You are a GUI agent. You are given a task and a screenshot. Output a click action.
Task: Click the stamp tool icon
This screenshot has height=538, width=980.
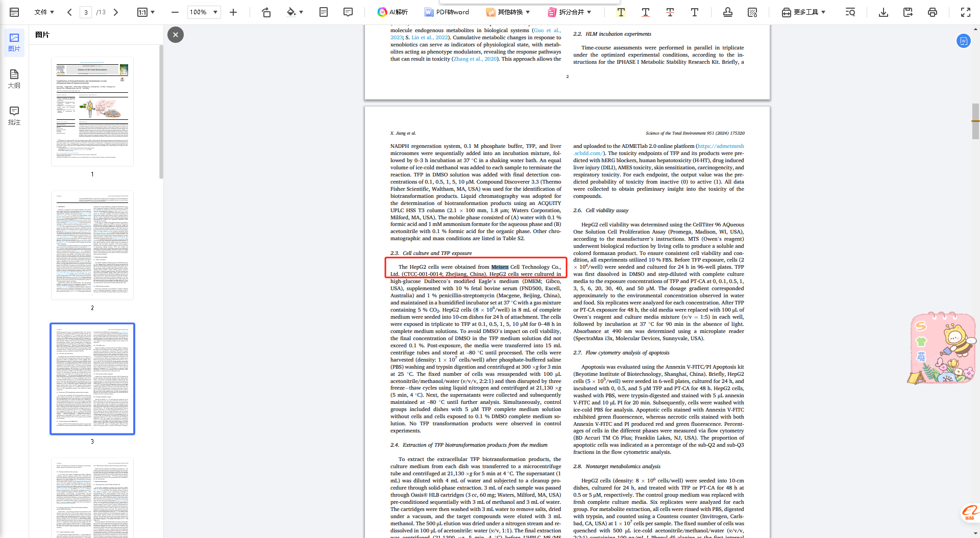point(727,12)
